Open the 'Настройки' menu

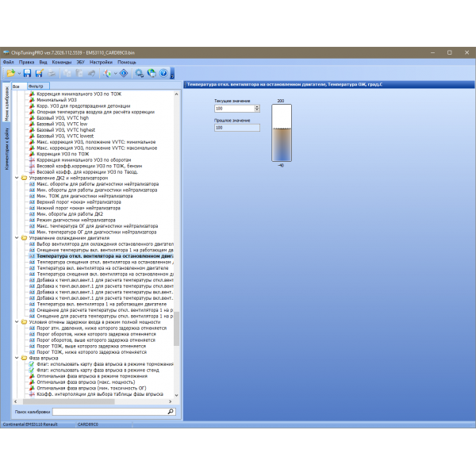pyautogui.click(x=101, y=61)
